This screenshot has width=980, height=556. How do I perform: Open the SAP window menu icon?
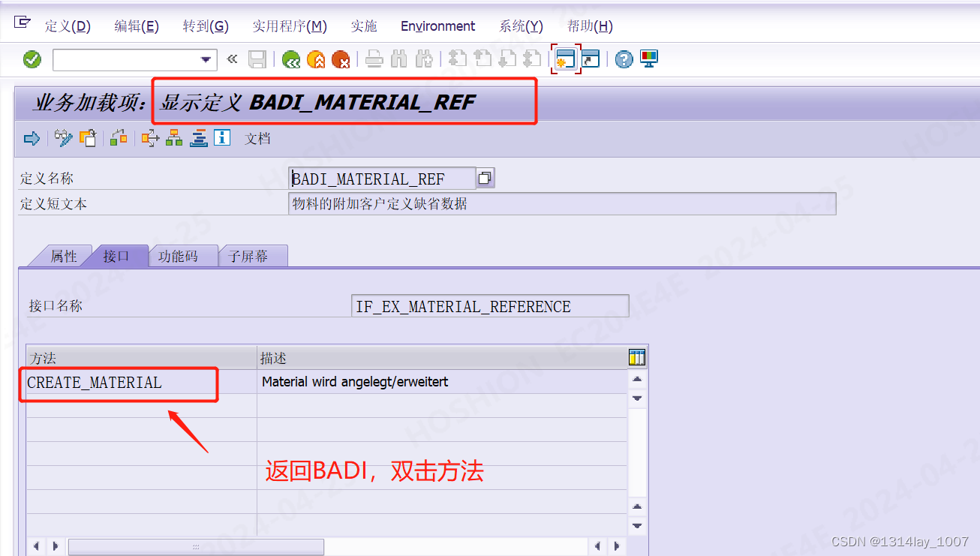pyautogui.click(x=22, y=23)
